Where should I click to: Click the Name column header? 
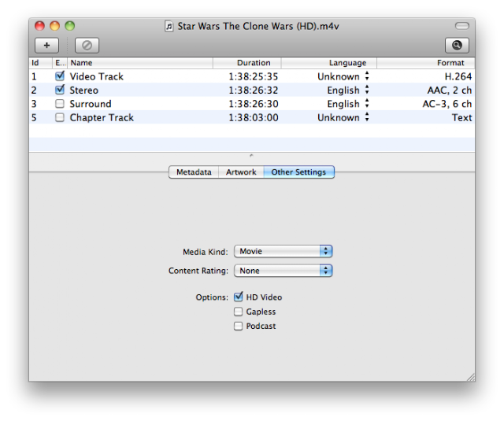click(140, 63)
